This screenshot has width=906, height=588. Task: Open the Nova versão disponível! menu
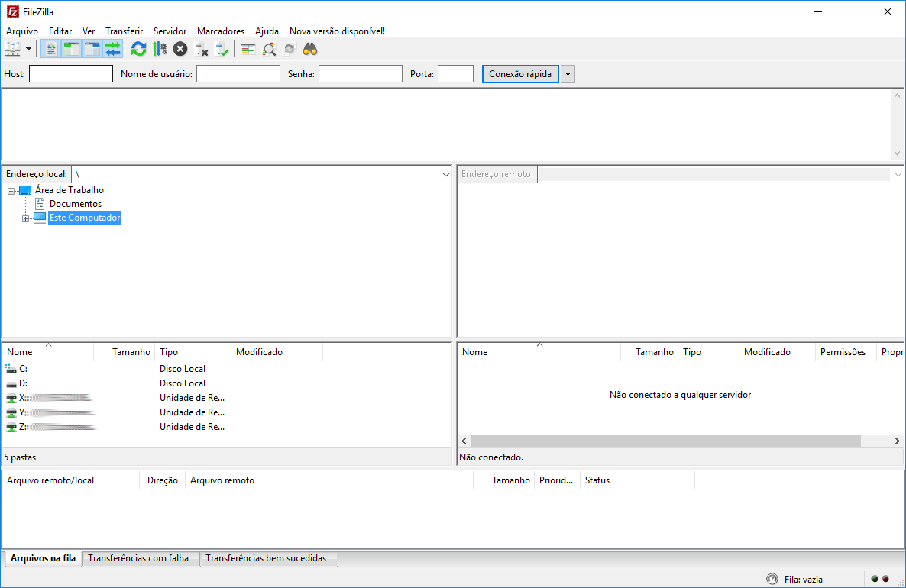coord(337,31)
